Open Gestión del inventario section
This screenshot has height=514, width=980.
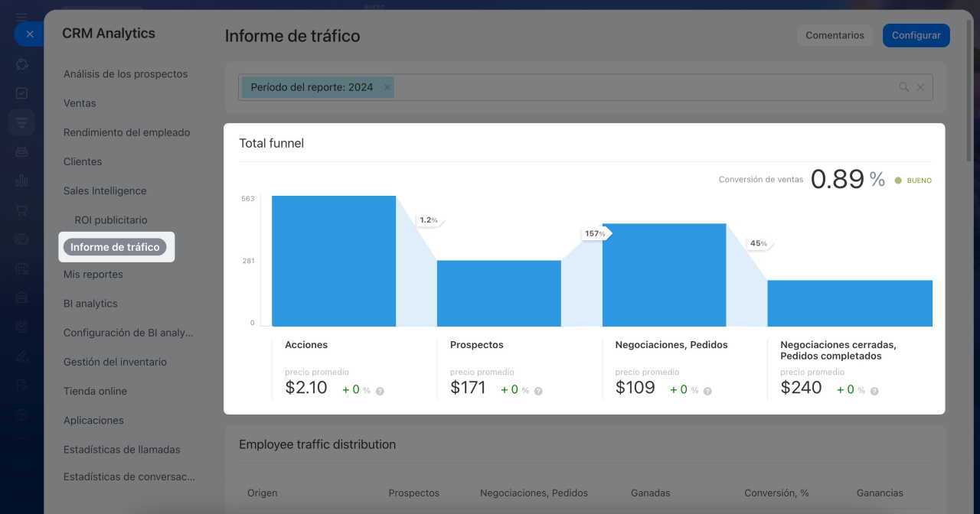coord(115,362)
